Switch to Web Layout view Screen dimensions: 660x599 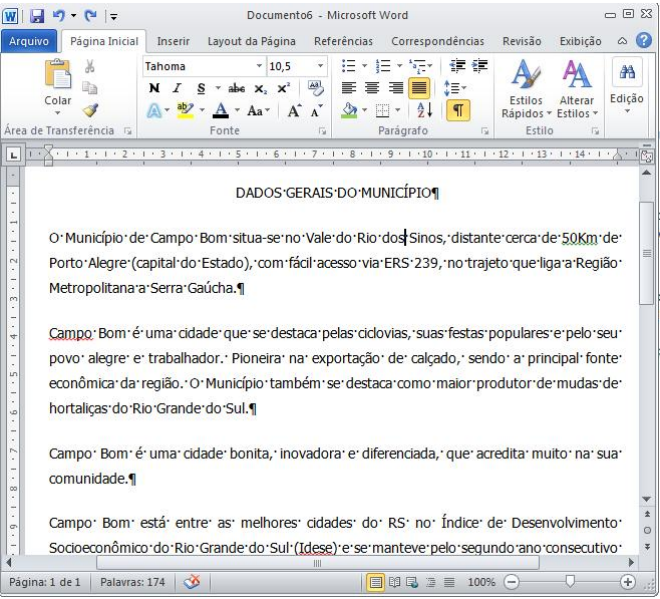412,582
